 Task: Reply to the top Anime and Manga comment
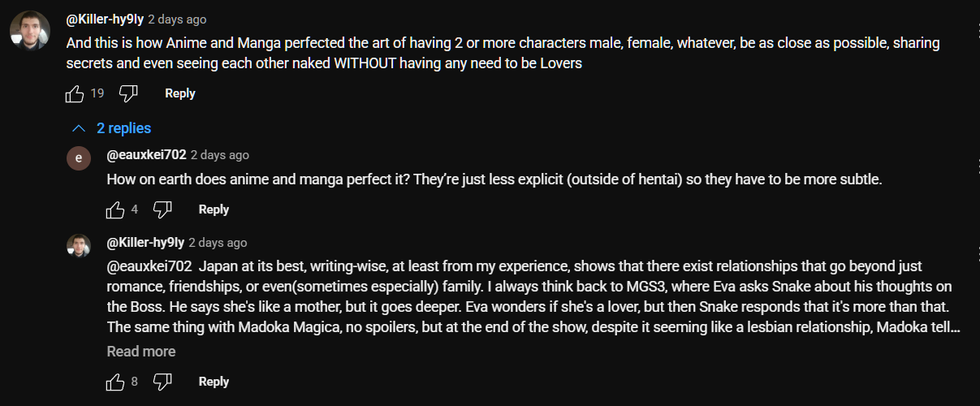[179, 93]
